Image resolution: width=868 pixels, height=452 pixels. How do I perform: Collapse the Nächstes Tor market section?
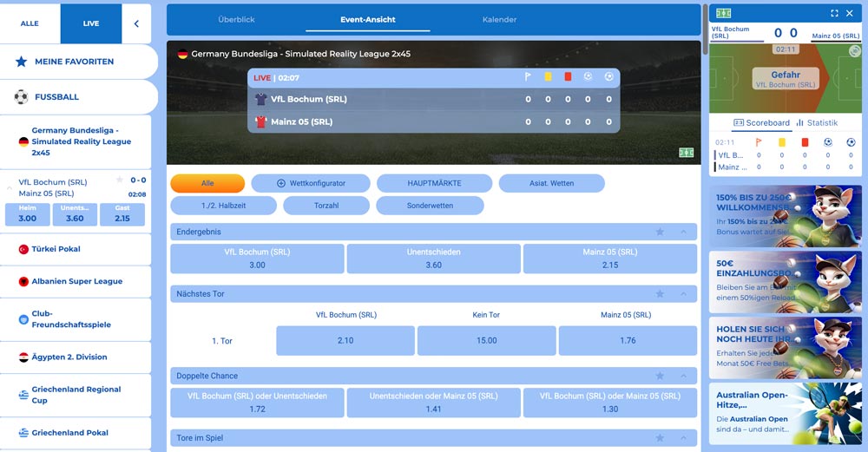click(x=684, y=294)
